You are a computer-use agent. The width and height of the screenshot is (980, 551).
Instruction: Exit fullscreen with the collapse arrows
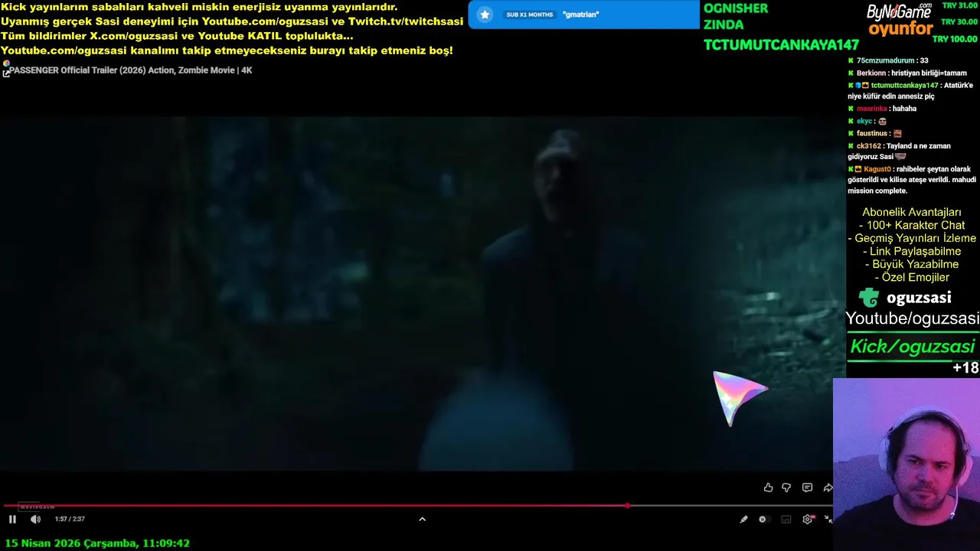(828, 519)
